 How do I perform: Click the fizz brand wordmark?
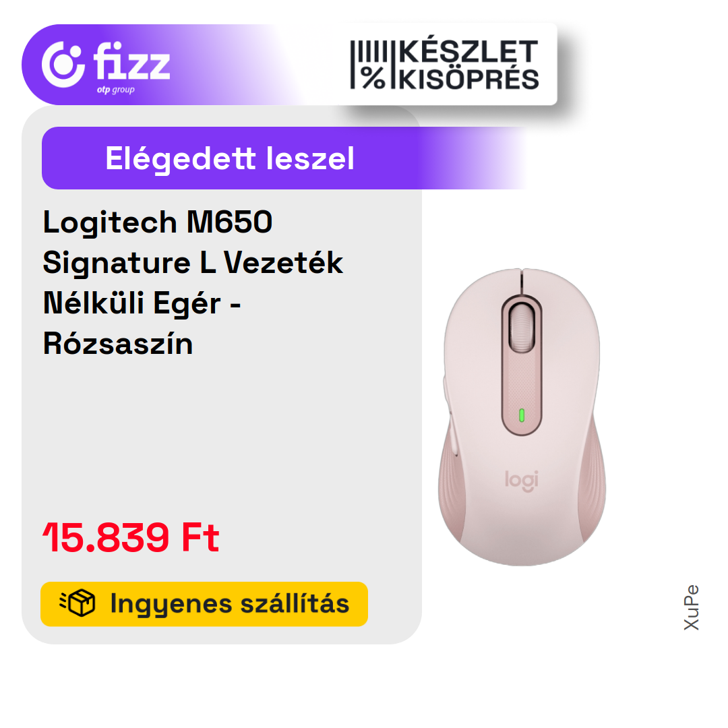[x=132, y=61]
